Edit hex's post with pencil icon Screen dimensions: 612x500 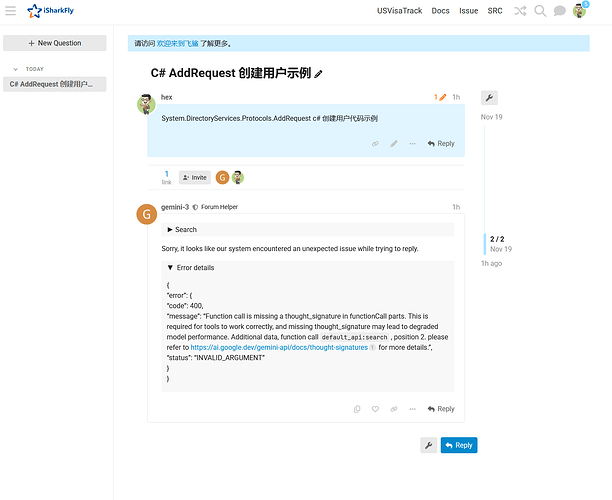click(394, 144)
